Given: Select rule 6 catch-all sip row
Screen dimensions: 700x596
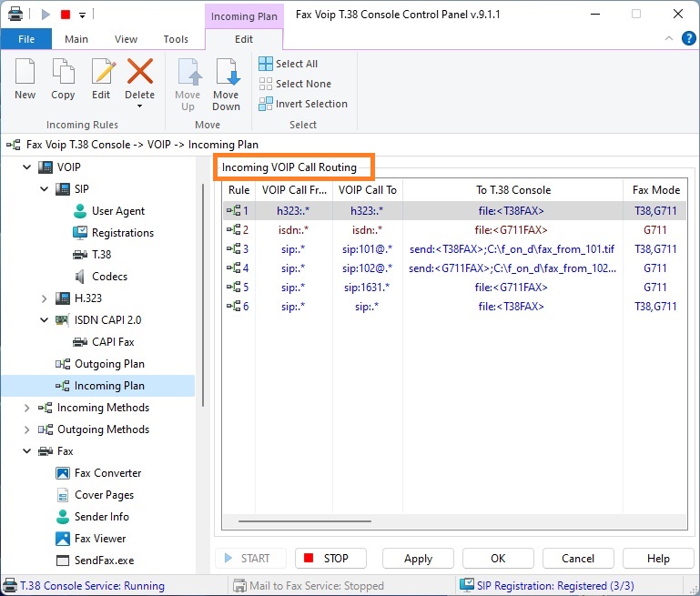Looking at the screenshot, I should pyautogui.click(x=454, y=307).
